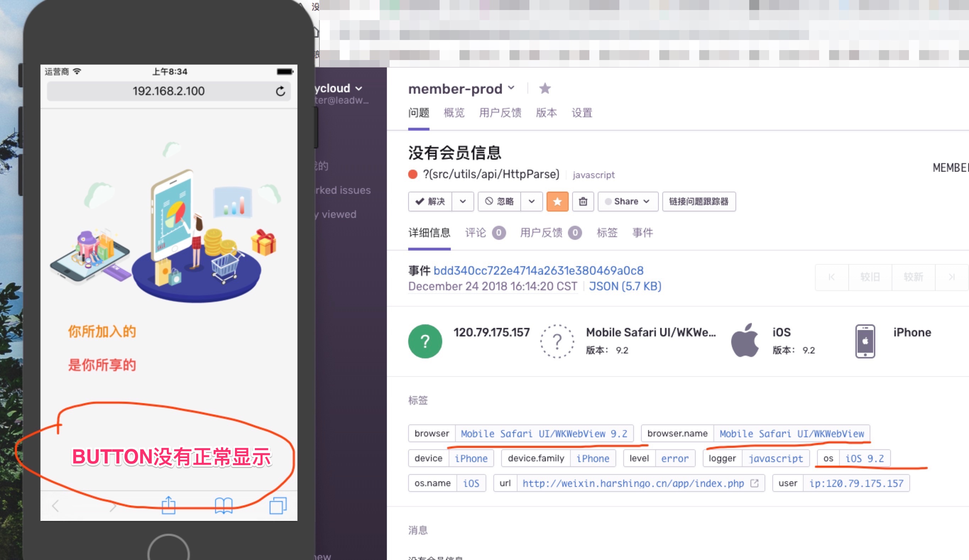Screen dimensions: 969x560
Task: Go back in simulator Safari toolbar
Action: pyautogui.click(x=56, y=506)
